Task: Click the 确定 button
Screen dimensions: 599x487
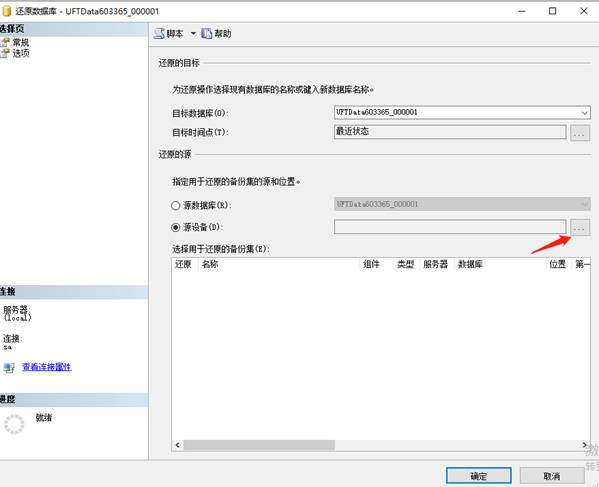Action: (x=479, y=476)
